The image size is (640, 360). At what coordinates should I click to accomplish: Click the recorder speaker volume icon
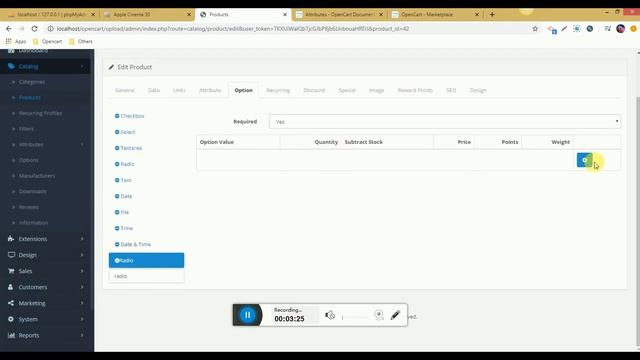[x=330, y=315]
